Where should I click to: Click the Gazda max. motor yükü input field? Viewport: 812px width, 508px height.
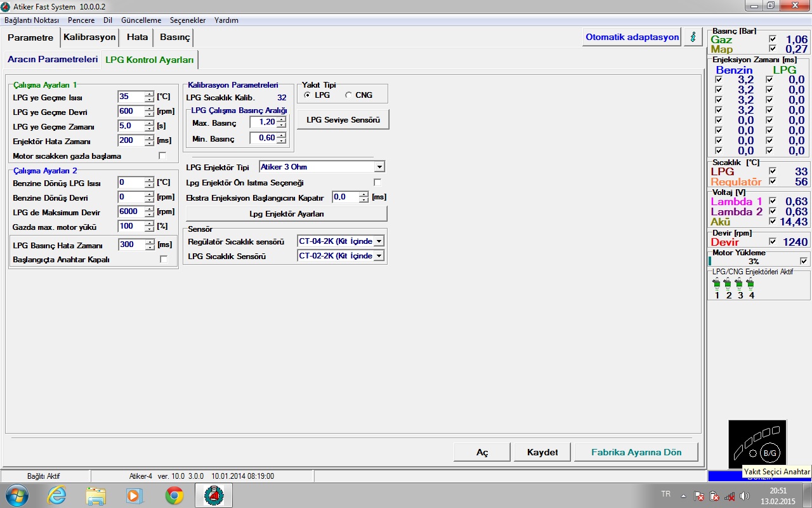click(x=131, y=226)
